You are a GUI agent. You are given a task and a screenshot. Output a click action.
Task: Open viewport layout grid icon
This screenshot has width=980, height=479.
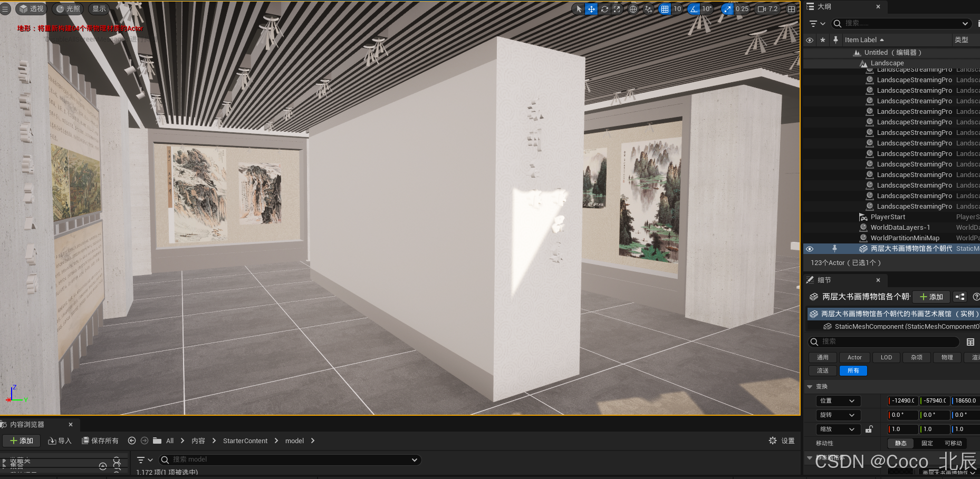pyautogui.click(x=791, y=9)
